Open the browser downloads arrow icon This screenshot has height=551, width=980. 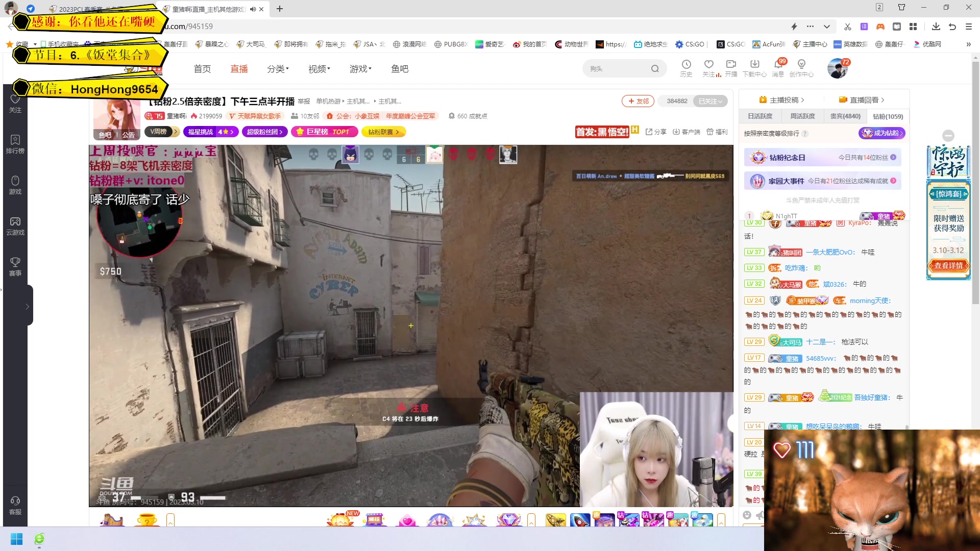pos(936,27)
